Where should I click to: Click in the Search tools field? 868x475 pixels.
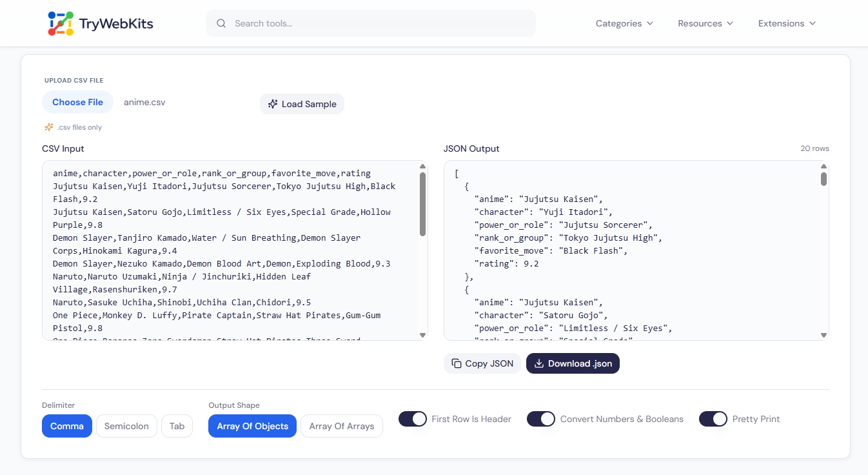pos(371,23)
